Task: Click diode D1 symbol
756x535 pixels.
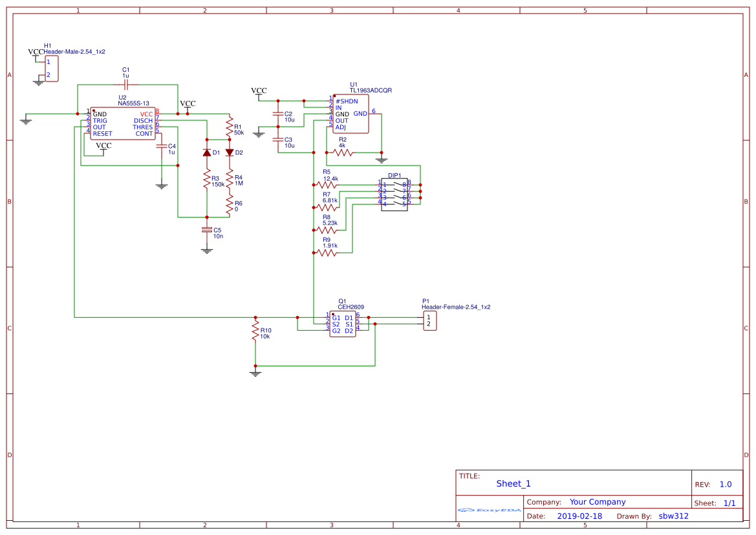Action: click(206, 153)
